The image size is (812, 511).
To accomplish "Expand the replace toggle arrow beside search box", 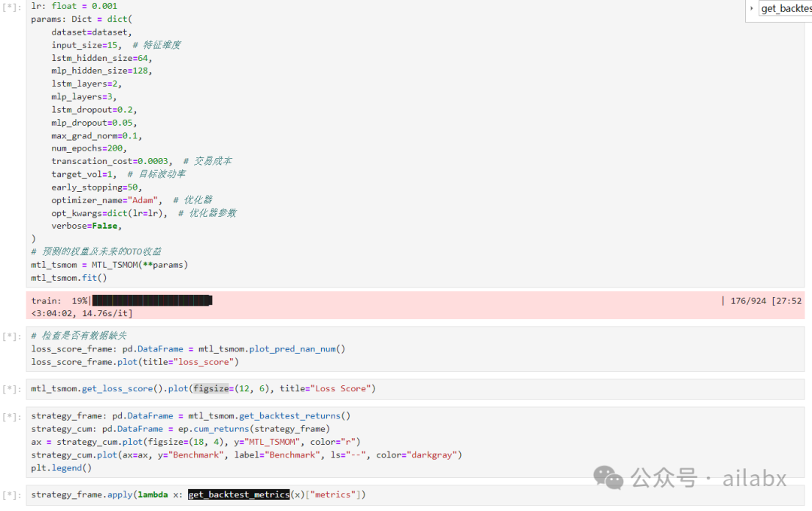I will pyautogui.click(x=751, y=8).
